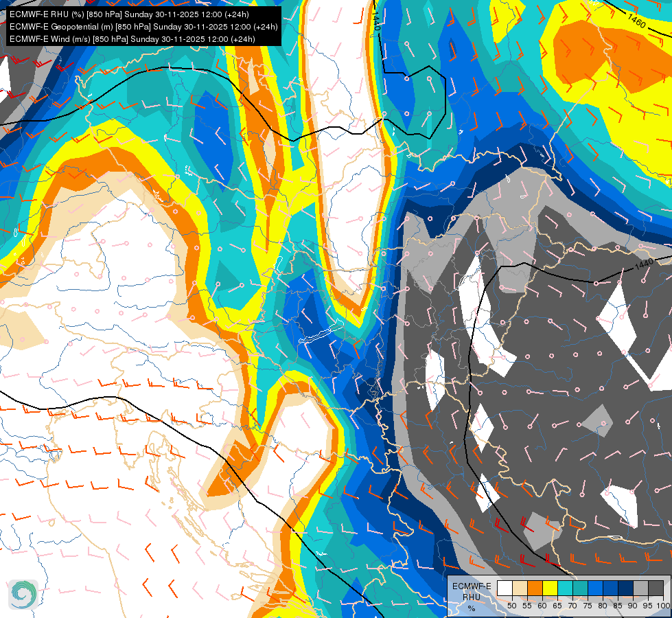Click the legend value 60
The height and width of the screenshot is (618, 672).
(x=542, y=606)
